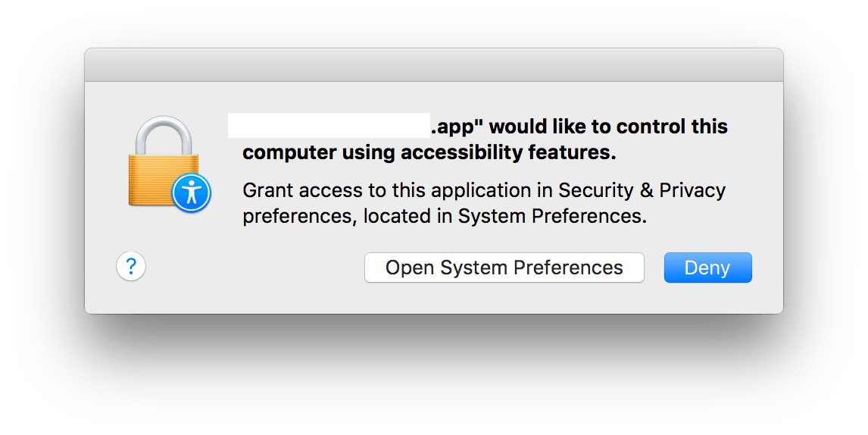Click "Security & Privacy" in the description

(x=642, y=189)
